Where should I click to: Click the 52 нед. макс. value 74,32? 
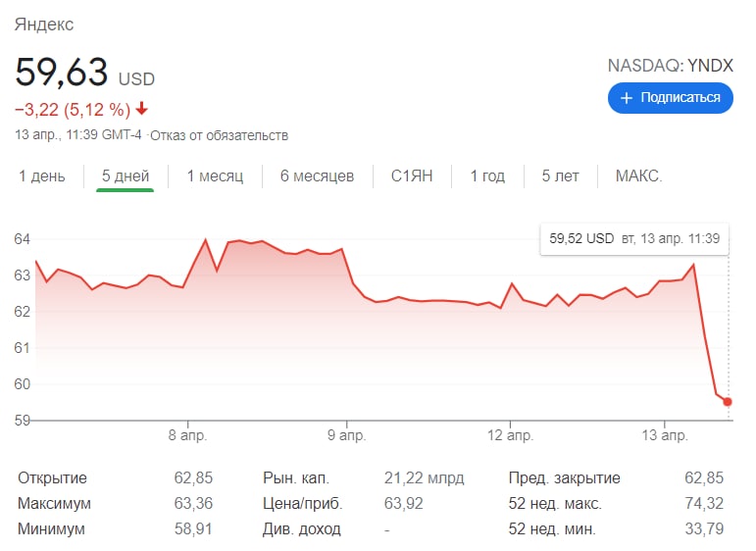(704, 503)
